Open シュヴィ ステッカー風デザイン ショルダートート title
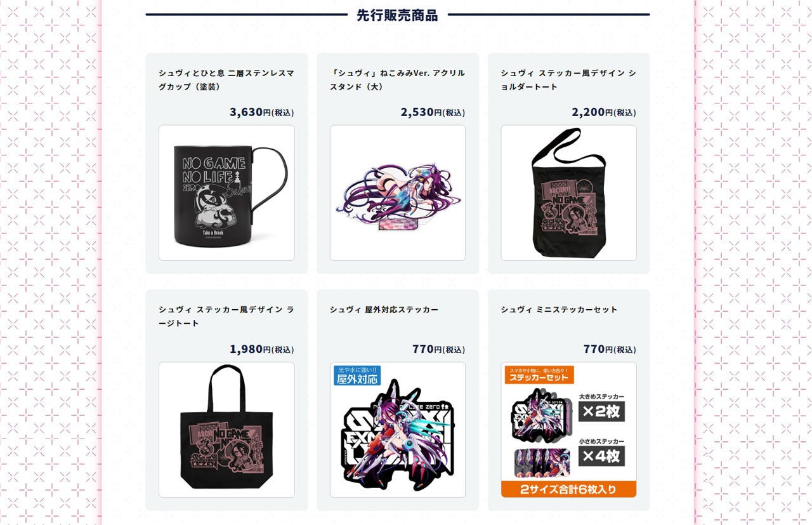 point(568,80)
